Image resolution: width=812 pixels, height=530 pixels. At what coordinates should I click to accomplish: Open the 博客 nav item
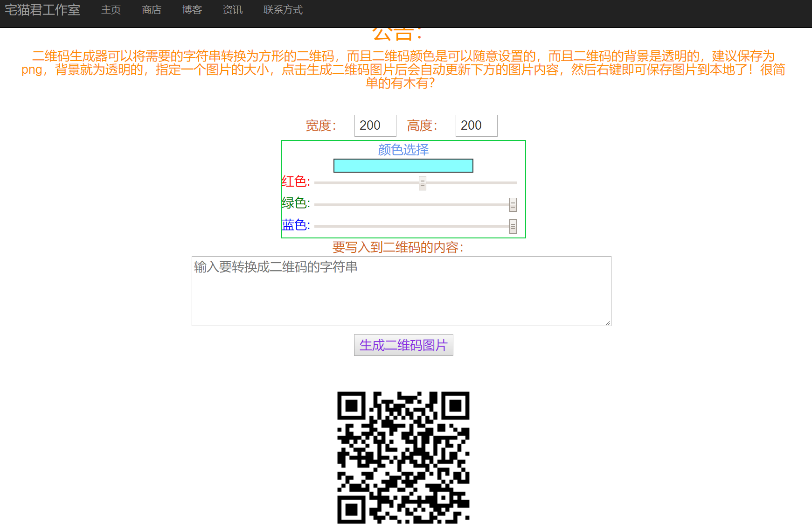tap(192, 10)
